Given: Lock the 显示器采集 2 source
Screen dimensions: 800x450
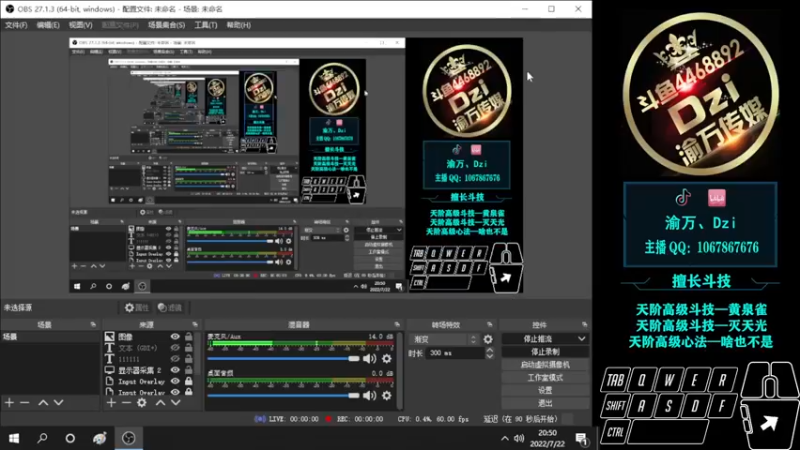Looking at the screenshot, I should click(x=189, y=370).
